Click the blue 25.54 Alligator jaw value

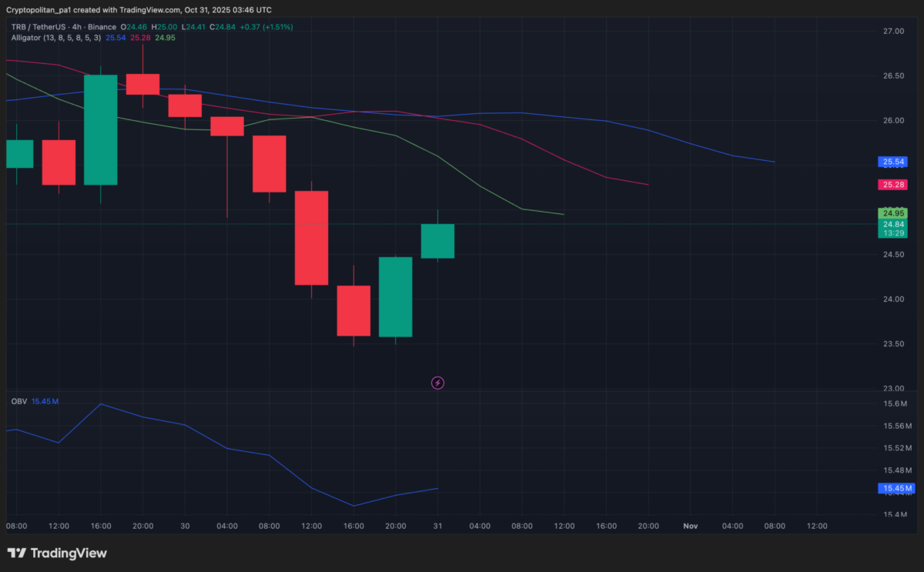tap(115, 38)
